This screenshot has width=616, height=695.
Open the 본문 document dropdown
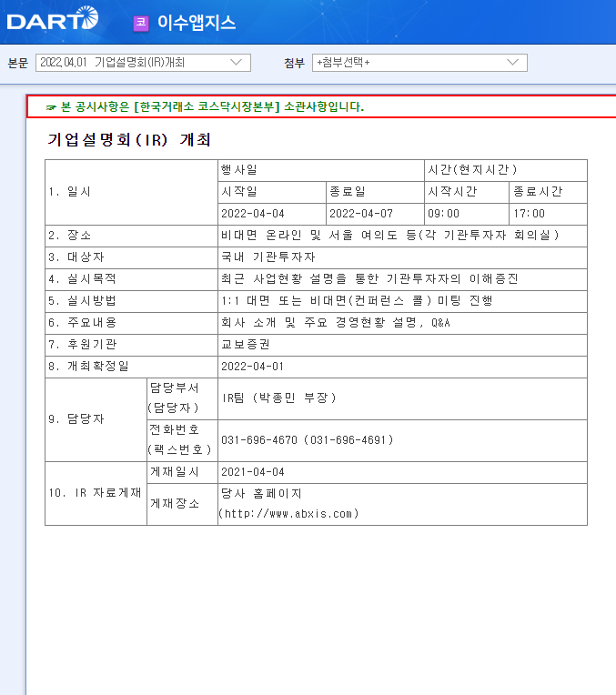coord(143,63)
